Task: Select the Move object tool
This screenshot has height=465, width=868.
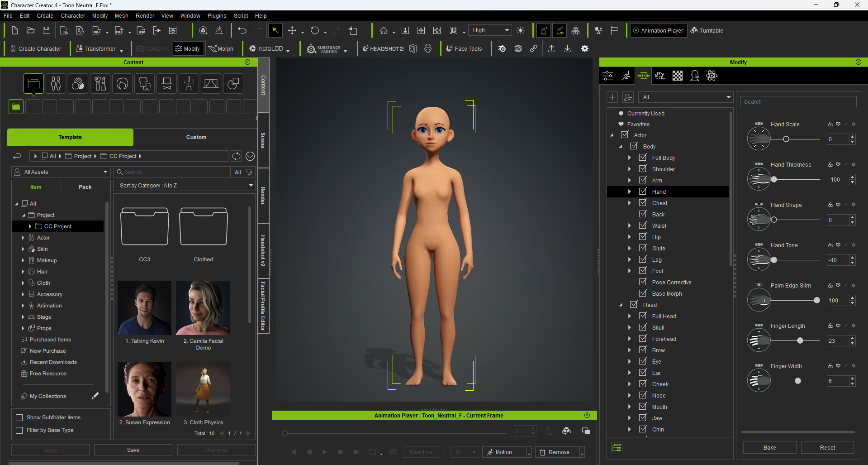Action: pyautogui.click(x=292, y=30)
